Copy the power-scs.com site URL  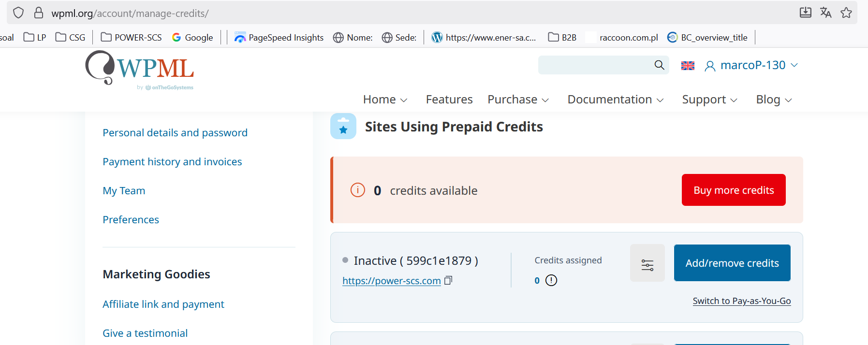click(x=448, y=280)
